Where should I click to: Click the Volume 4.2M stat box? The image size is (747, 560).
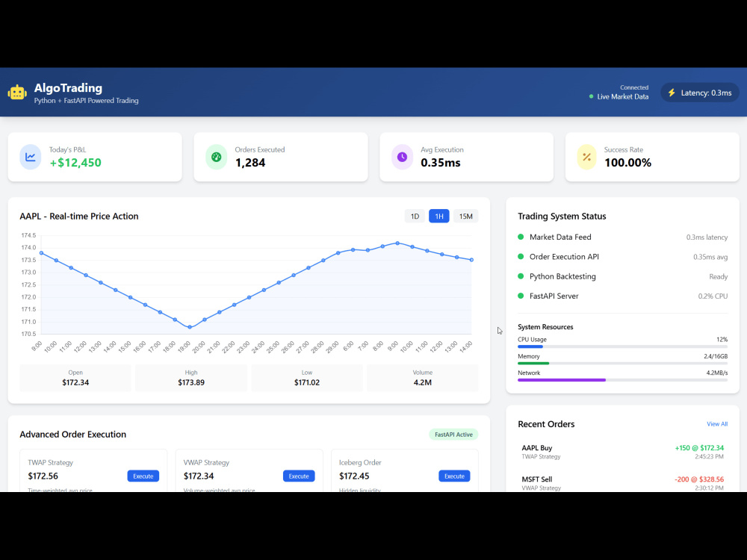click(423, 378)
